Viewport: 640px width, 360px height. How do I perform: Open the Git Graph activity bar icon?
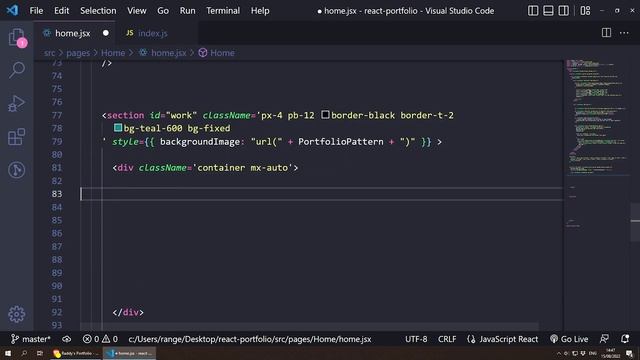pos(16,170)
